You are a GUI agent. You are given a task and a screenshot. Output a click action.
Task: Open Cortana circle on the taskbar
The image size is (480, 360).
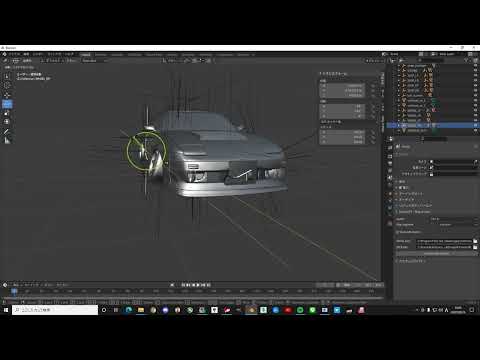tap(104, 310)
